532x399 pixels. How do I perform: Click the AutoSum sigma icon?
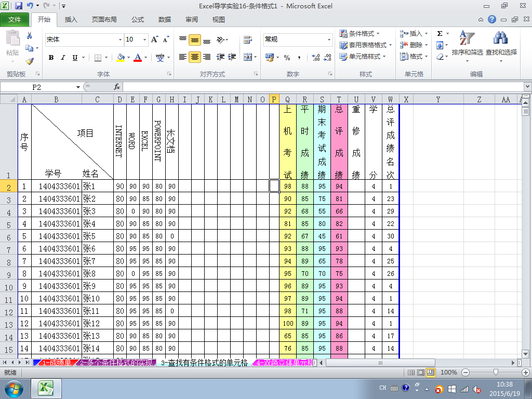pyautogui.click(x=440, y=34)
